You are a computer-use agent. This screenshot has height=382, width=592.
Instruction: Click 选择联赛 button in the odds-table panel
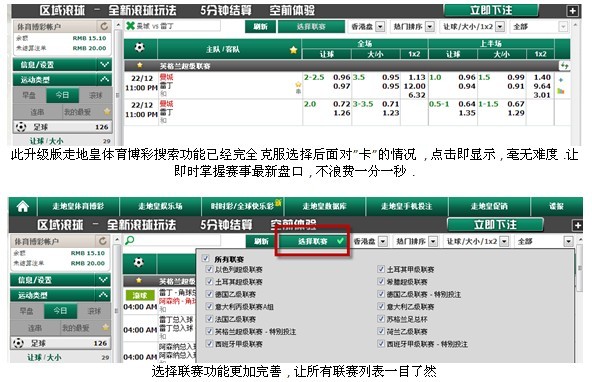click(x=311, y=26)
